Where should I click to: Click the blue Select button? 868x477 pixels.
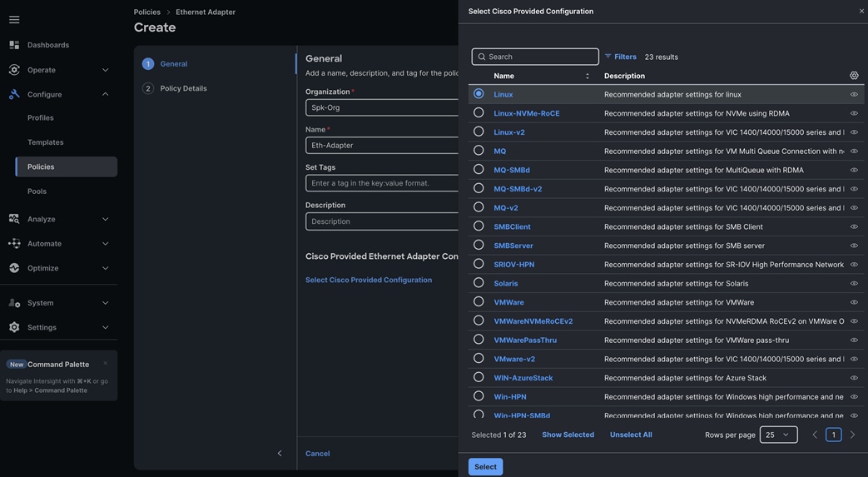(485, 466)
